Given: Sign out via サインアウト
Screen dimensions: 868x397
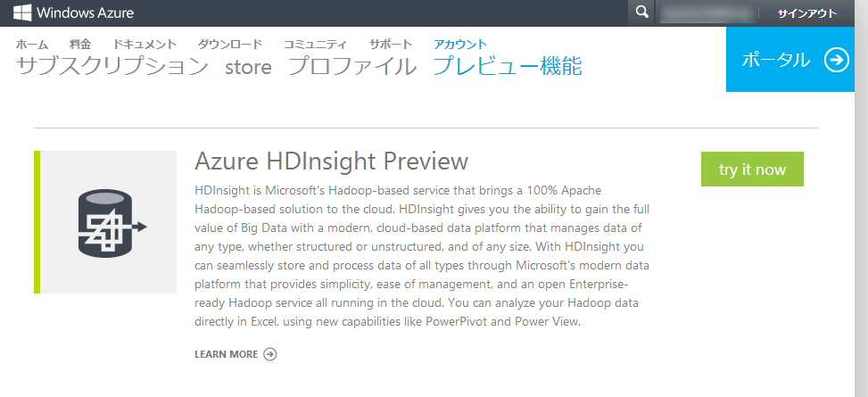Looking at the screenshot, I should 806,13.
